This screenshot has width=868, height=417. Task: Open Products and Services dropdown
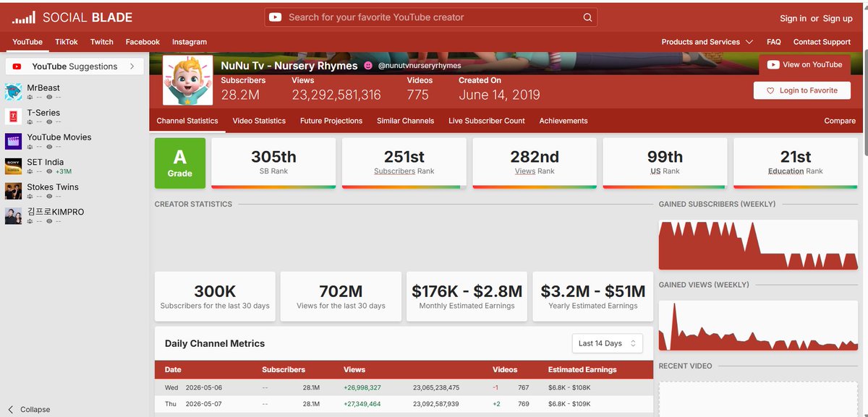click(707, 42)
